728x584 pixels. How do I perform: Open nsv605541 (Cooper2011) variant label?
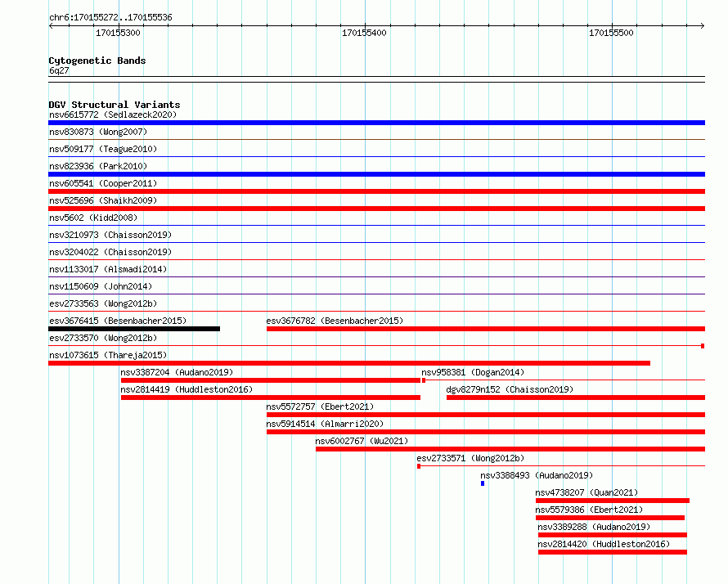pos(103,183)
